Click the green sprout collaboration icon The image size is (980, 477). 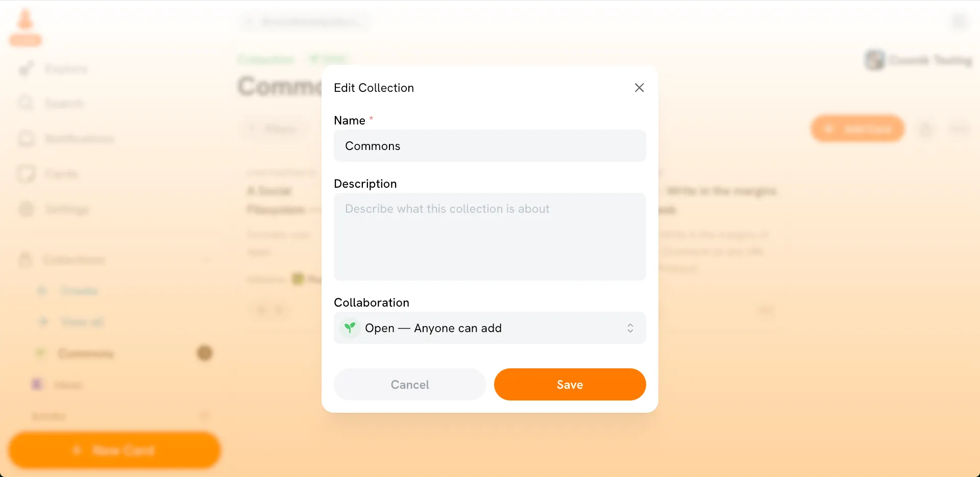pos(350,328)
